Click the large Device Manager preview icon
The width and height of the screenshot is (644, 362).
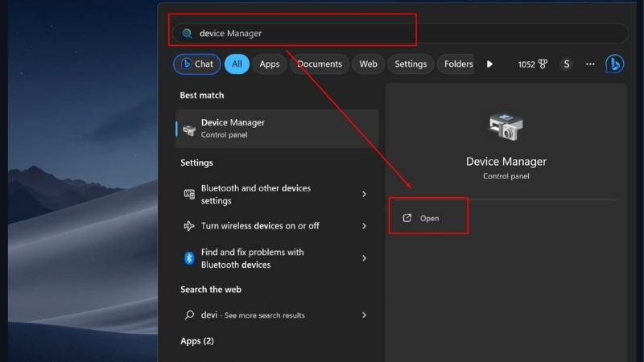[506, 127]
